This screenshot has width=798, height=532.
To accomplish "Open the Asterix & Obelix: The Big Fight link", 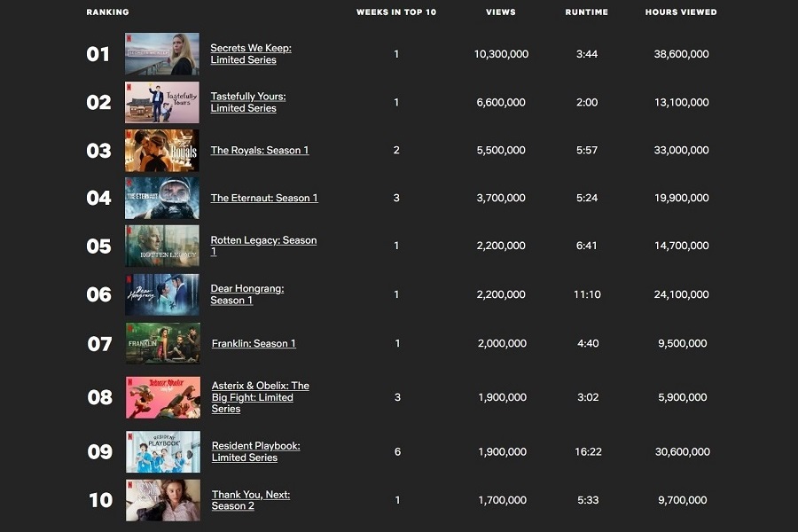I will click(x=260, y=397).
